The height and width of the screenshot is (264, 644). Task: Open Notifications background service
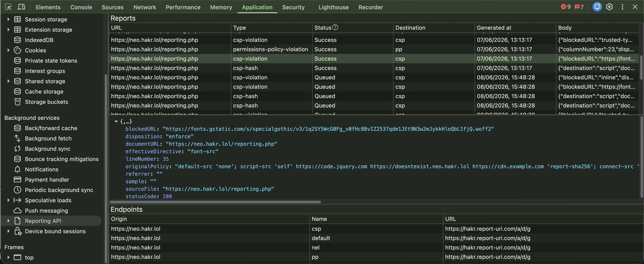(x=42, y=170)
